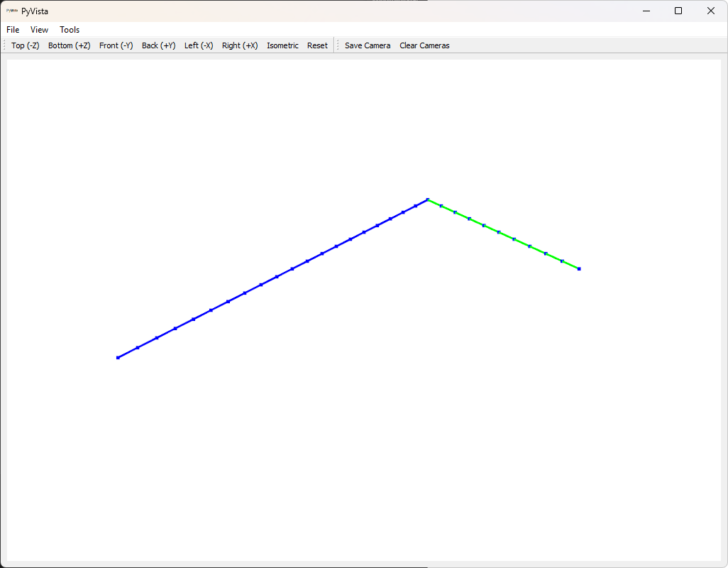This screenshot has width=728, height=568.
Task: Switch to the Isometric view
Action: [x=282, y=45]
